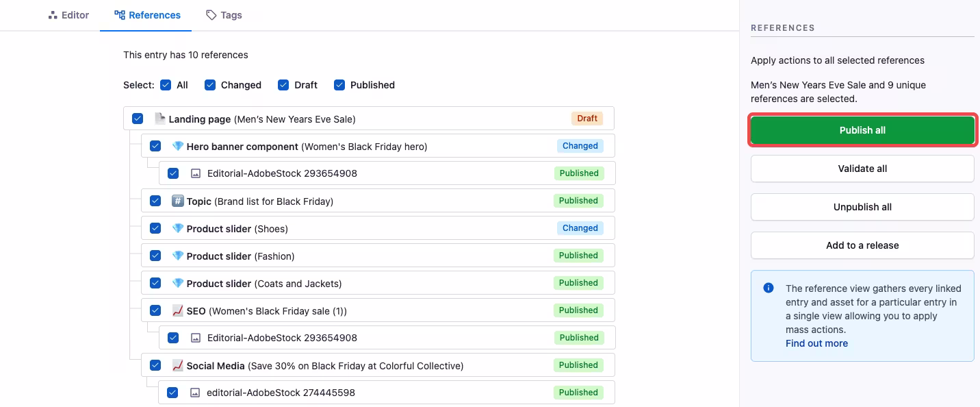The width and height of the screenshot is (980, 407).
Task: Click the green Publish all button
Action: click(x=862, y=130)
